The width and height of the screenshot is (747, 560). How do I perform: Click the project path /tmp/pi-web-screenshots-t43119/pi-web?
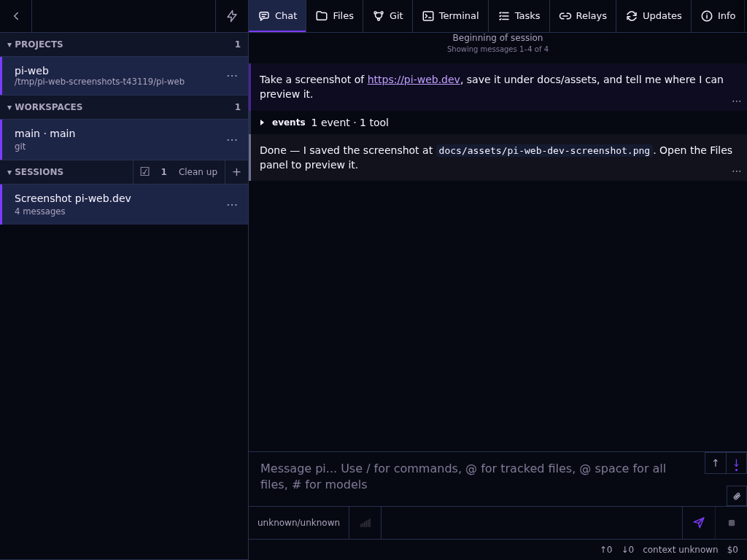(x=99, y=82)
